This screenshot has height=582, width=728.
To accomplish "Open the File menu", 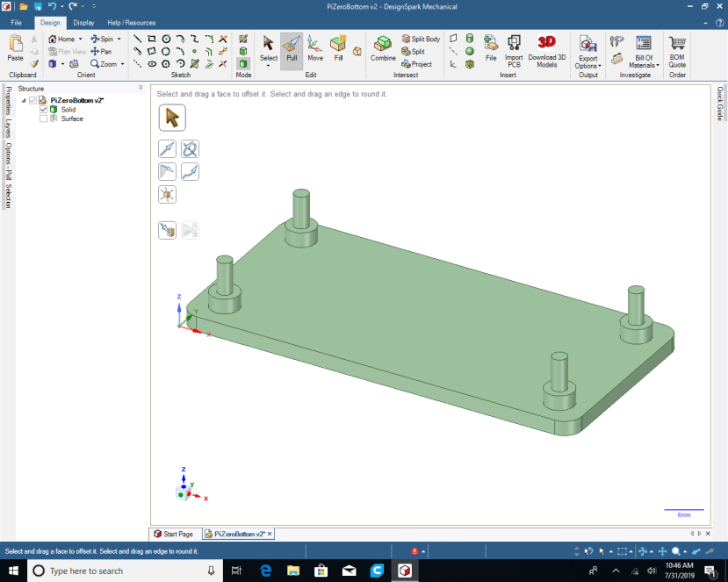I will [x=17, y=22].
